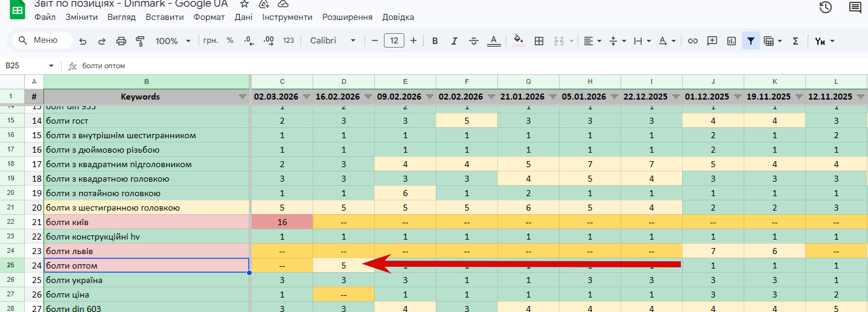Select column C header
868x312 pixels.
pyautogui.click(x=282, y=81)
